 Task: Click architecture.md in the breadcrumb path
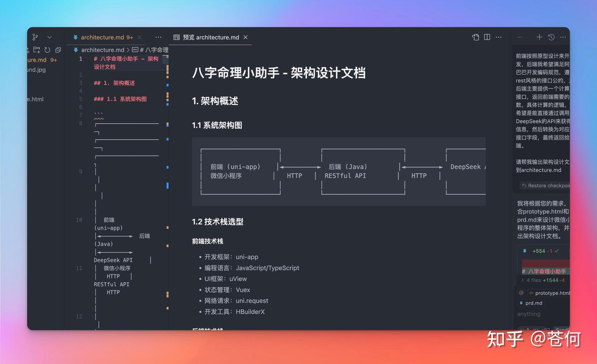coord(102,50)
